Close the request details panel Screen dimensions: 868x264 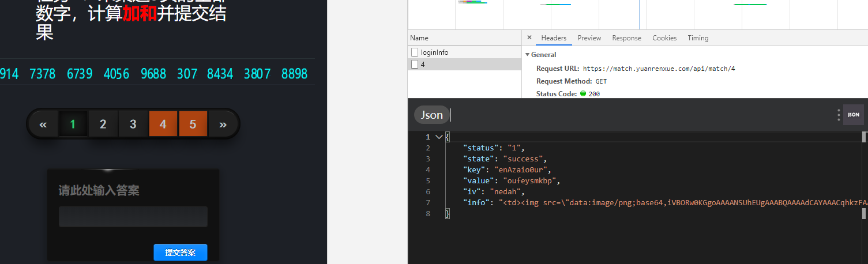pyautogui.click(x=529, y=37)
